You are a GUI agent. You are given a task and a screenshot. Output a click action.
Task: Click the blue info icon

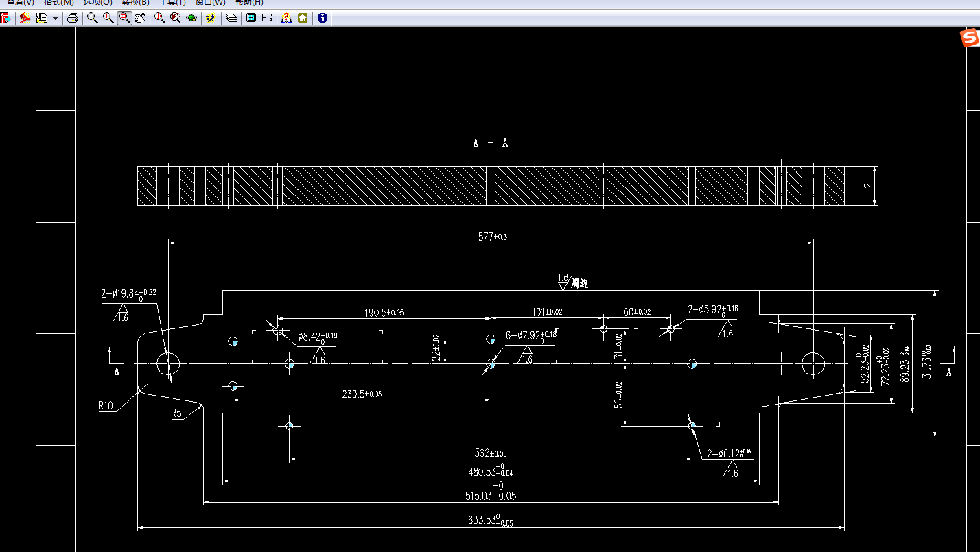pos(323,18)
